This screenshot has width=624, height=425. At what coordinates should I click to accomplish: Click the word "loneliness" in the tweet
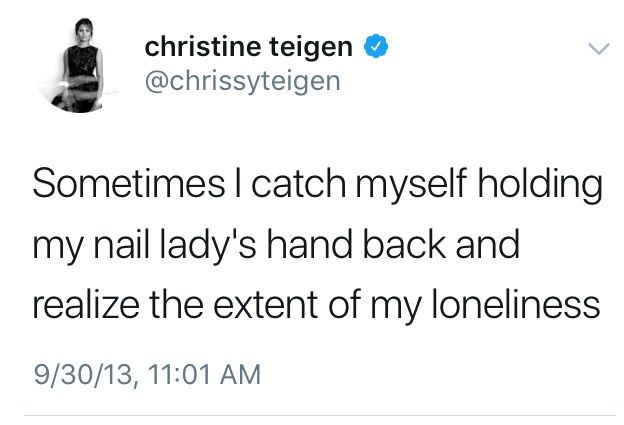coord(516,304)
